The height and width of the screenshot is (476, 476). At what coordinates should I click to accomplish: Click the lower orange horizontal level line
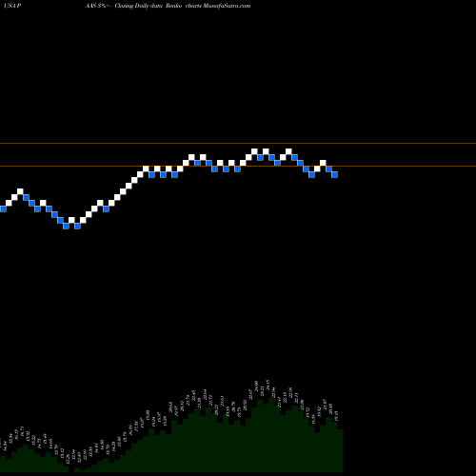coord(238,166)
